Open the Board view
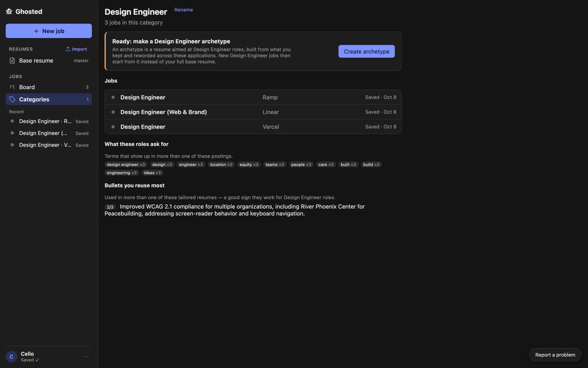The image size is (588, 368). [x=49, y=87]
